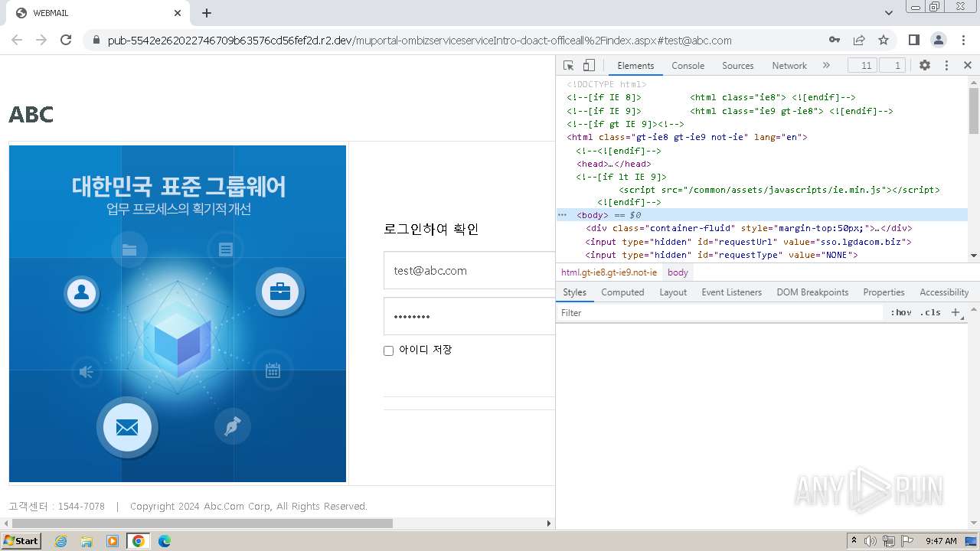Open the Properties pane tab

point(884,292)
